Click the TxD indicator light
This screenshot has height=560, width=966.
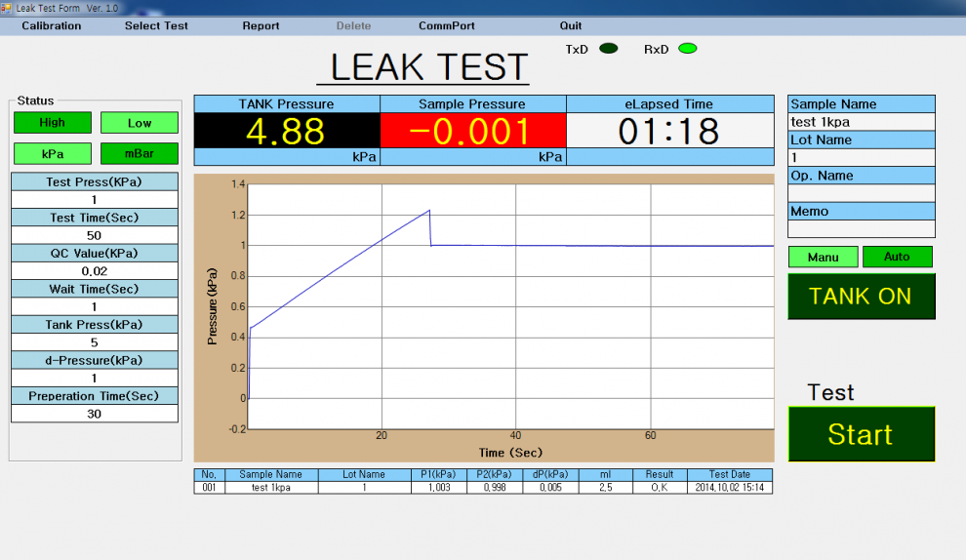point(609,49)
